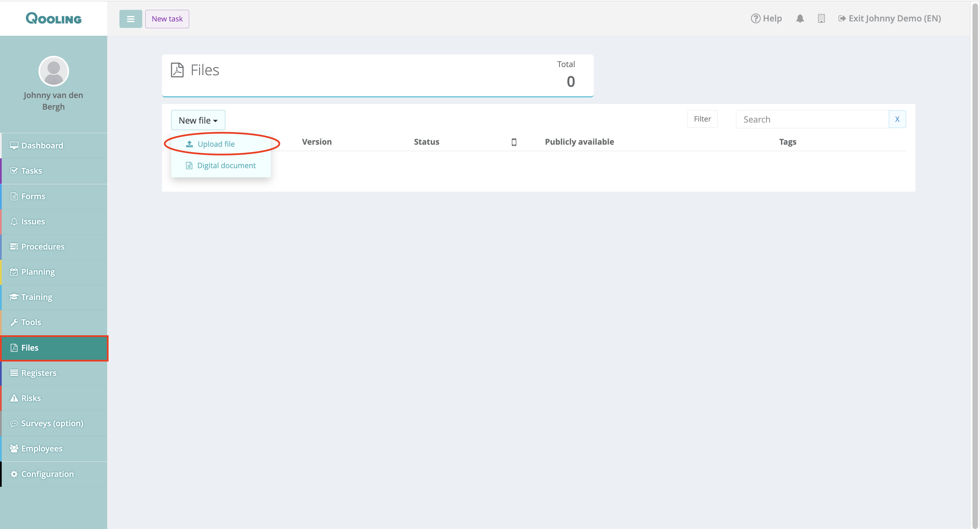
Task: Expand the New file dropdown
Action: click(198, 120)
